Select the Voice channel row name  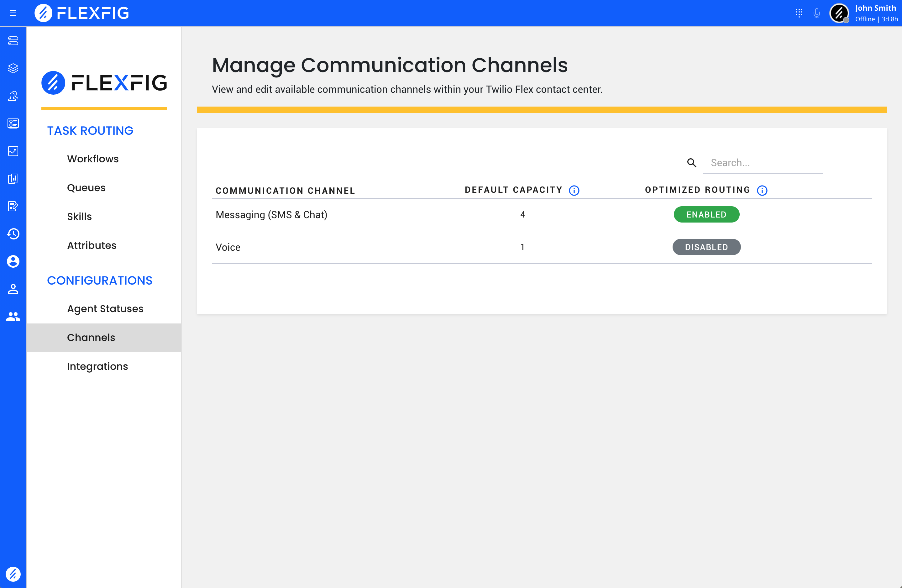[228, 248]
